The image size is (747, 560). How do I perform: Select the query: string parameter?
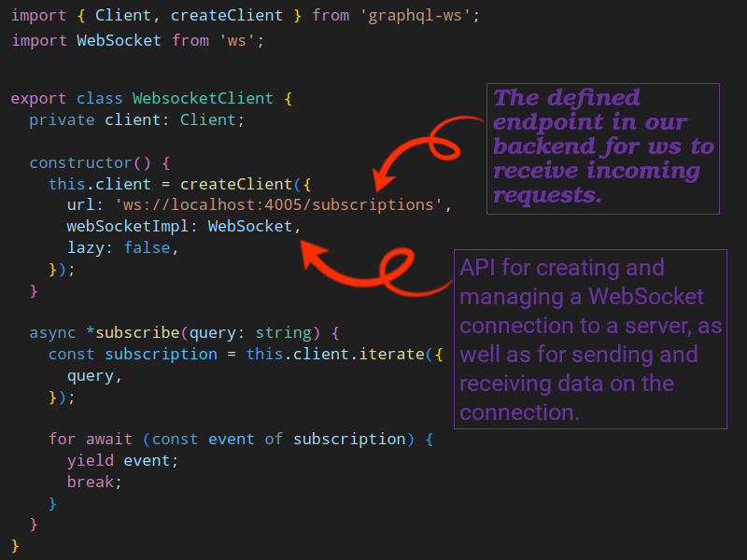pyautogui.click(x=252, y=332)
